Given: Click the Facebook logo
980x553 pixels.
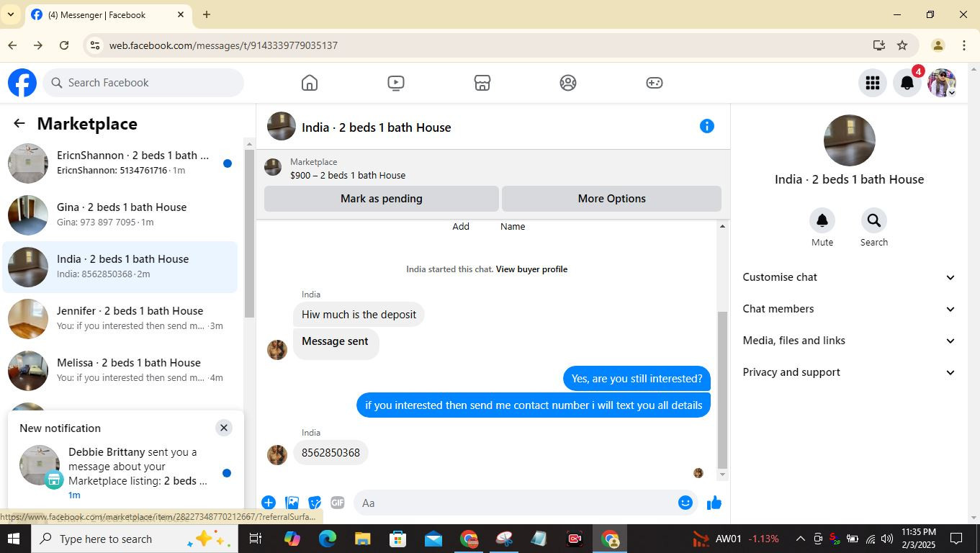Looking at the screenshot, I should coord(22,83).
